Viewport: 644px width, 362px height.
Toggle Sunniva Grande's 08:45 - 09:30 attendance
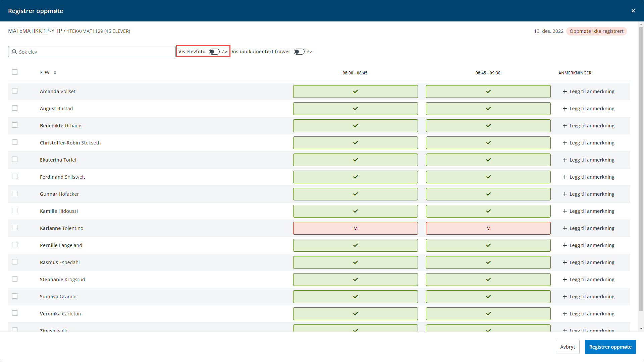[488, 297]
